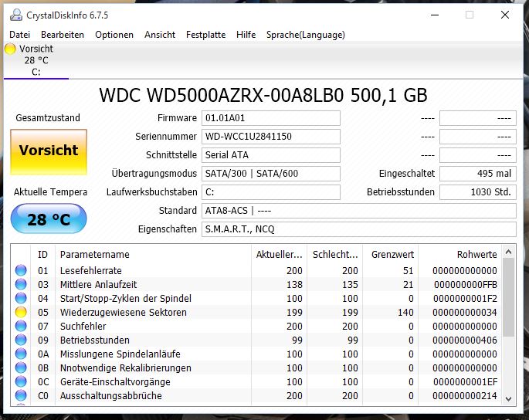Click blue status dot for Betriebsstunden row
The image size is (529, 420).
click(21, 340)
